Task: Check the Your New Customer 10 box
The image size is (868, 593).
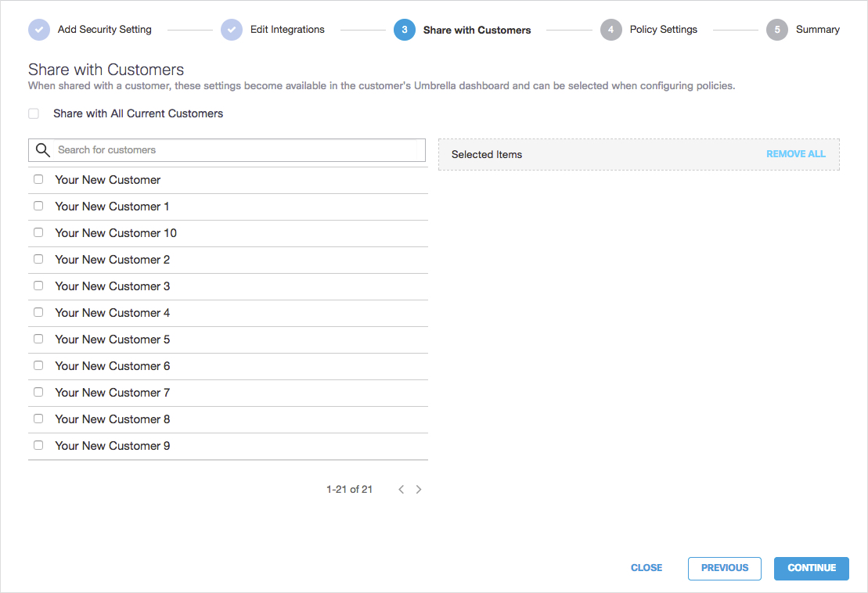Action: tap(38, 232)
